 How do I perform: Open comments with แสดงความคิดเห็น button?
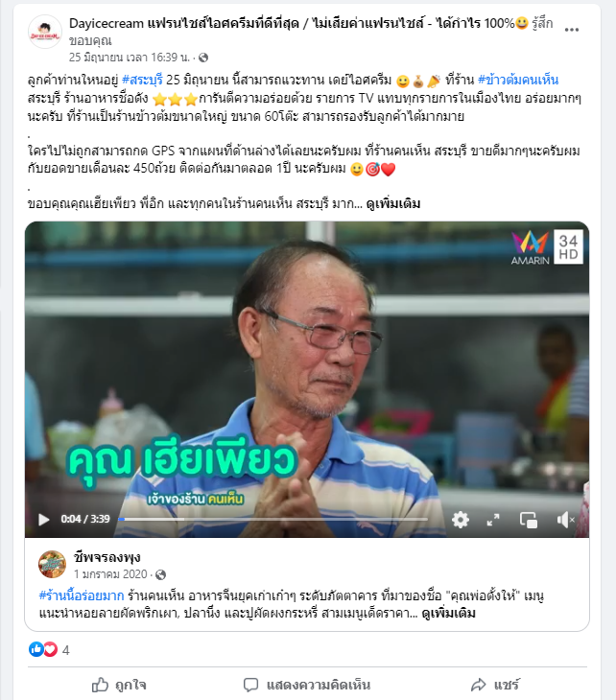click(307, 685)
